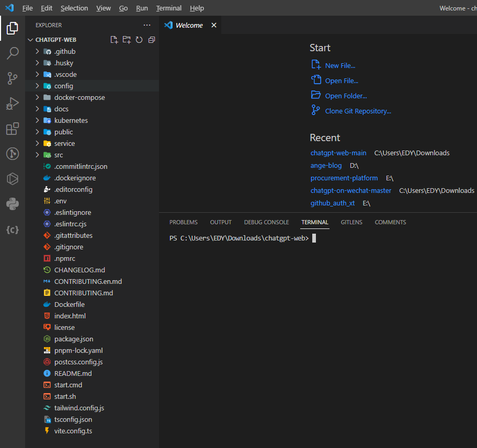Open the Search view in activity bar

[13, 53]
